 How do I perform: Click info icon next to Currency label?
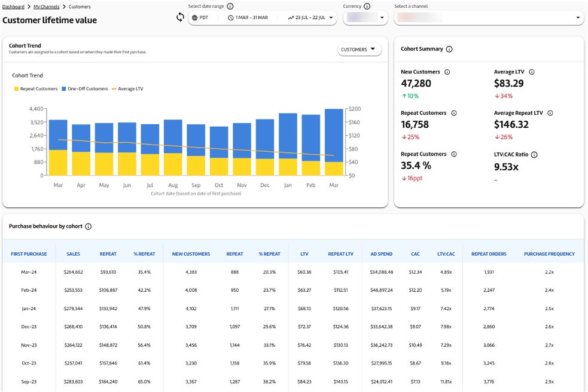click(367, 6)
